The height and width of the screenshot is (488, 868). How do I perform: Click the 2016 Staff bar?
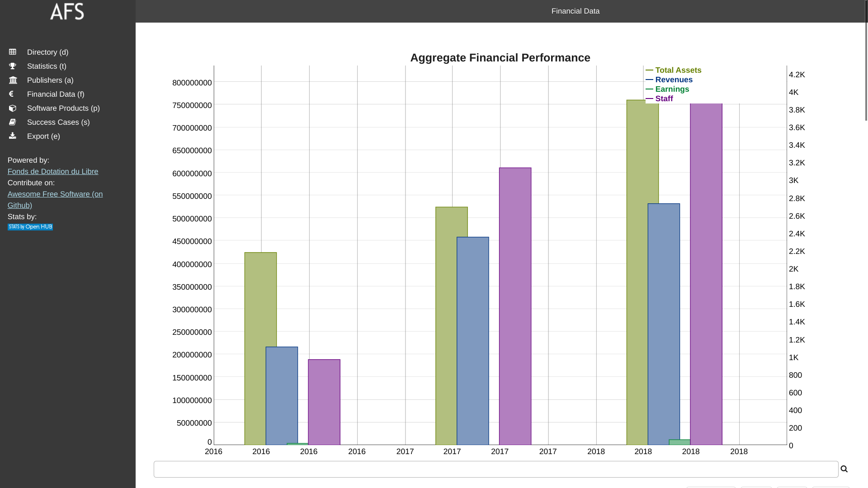coord(324,402)
